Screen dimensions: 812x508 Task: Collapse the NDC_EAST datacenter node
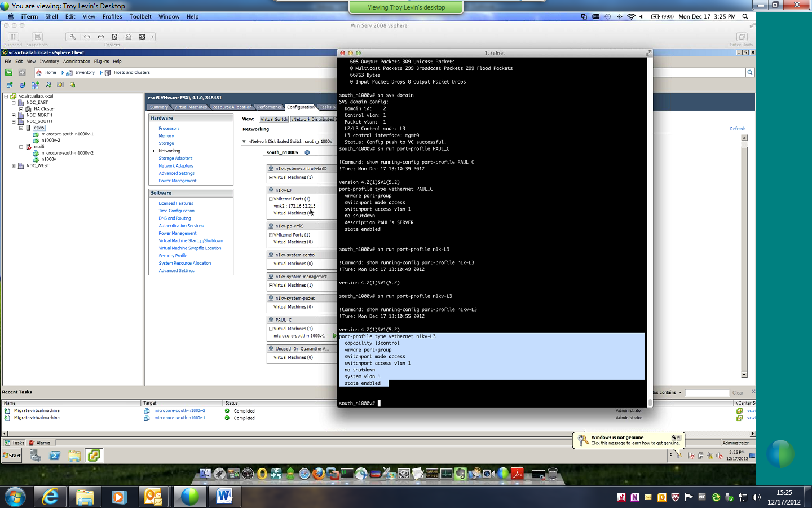(14, 103)
